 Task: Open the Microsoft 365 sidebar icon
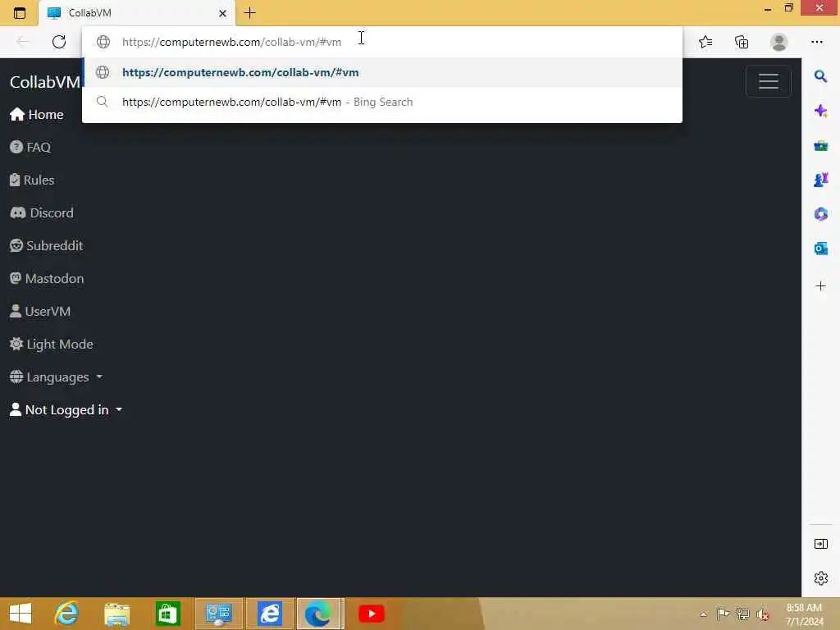820,214
